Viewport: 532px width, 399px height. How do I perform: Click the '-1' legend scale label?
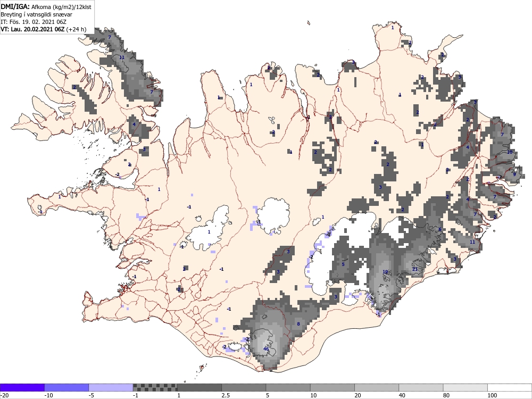(x=136, y=395)
